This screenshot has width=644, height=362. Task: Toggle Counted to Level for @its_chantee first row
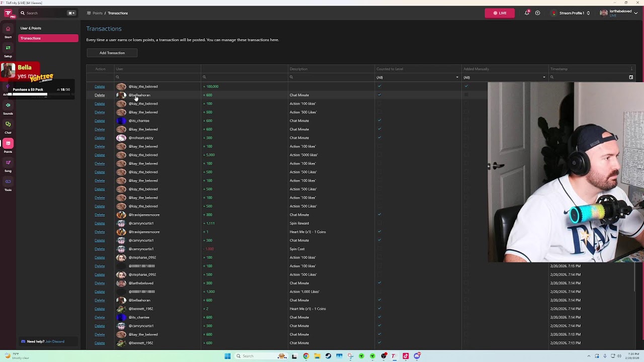pyautogui.click(x=379, y=121)
